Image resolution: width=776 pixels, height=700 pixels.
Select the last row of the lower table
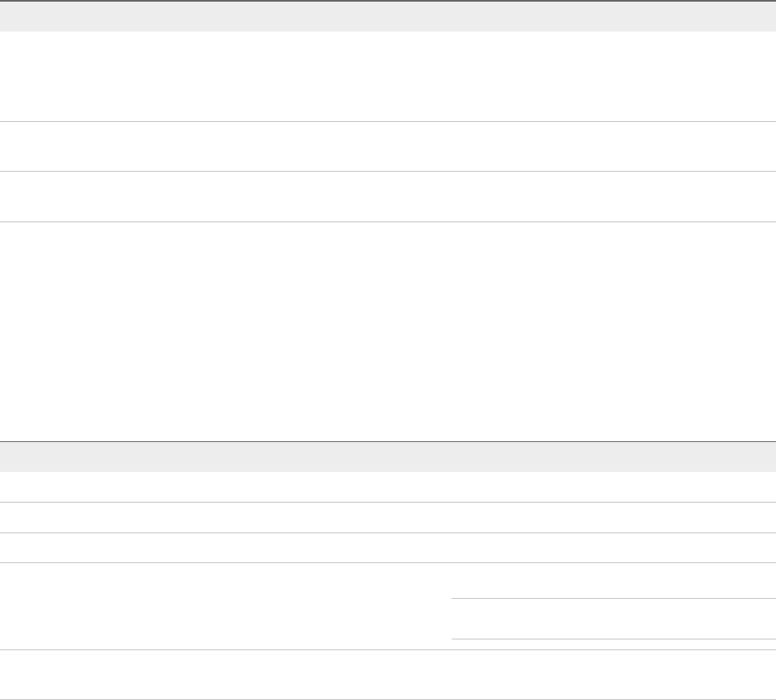click(x=388, y=675)
